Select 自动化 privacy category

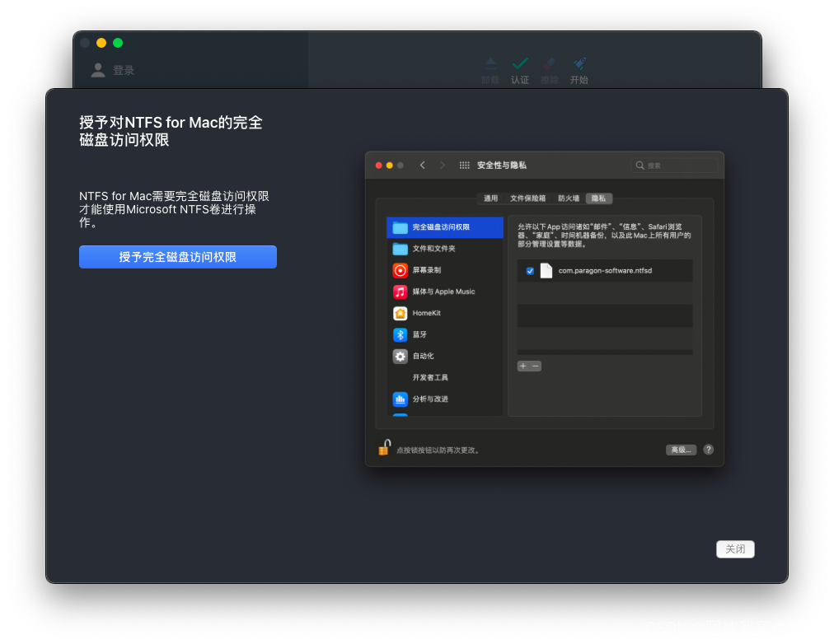click(445, 356)
